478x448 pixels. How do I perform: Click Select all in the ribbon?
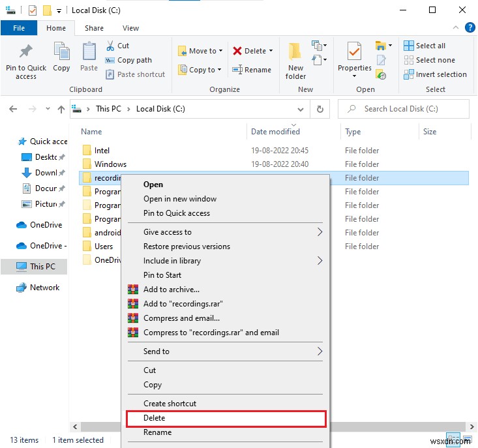(425, 46)
